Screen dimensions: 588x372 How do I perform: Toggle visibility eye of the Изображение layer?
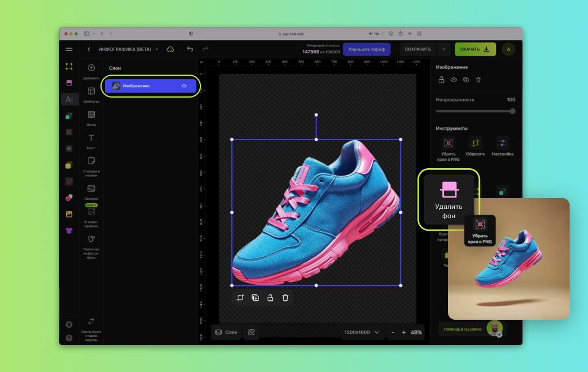pyautogui.click(x=184, y=86)
